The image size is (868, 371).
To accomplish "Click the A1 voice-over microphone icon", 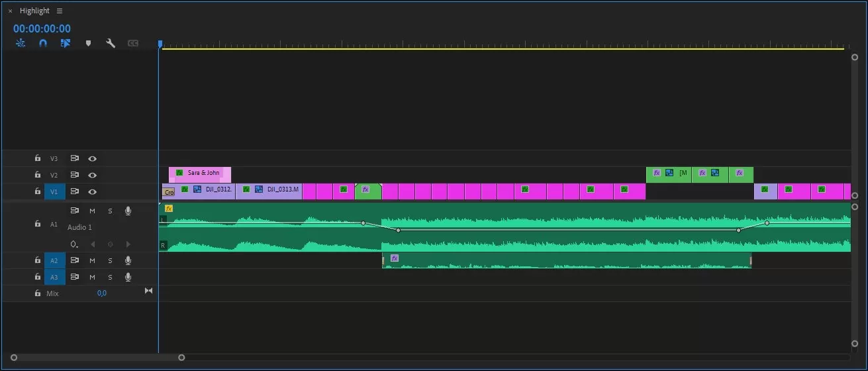I will [x=128, y=211].
